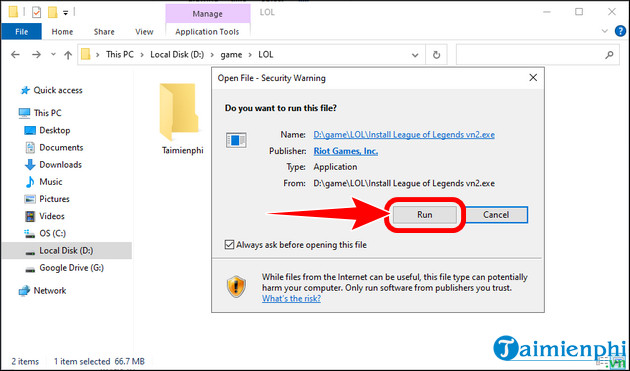630x371 pixels.
Task: Uncheck Always ask before opening this file
Action: tap(229, 245)
